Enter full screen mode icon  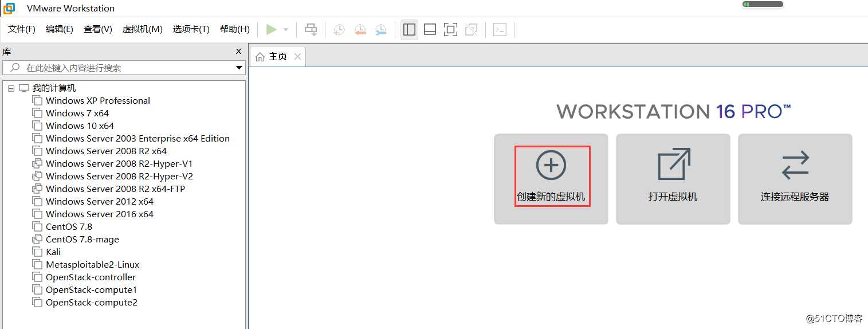coord(451,29)
